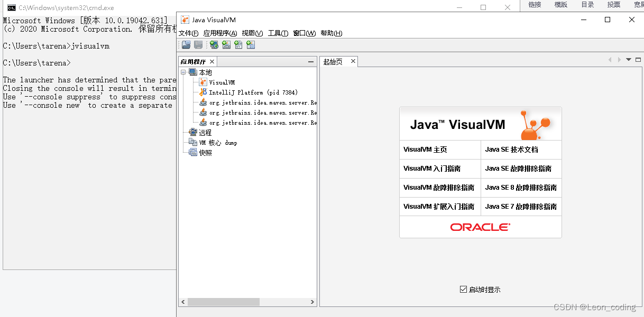Click the scrollbar right arrow in applications panel
This screenshot has width=644, height=317.
coord(312,302)
